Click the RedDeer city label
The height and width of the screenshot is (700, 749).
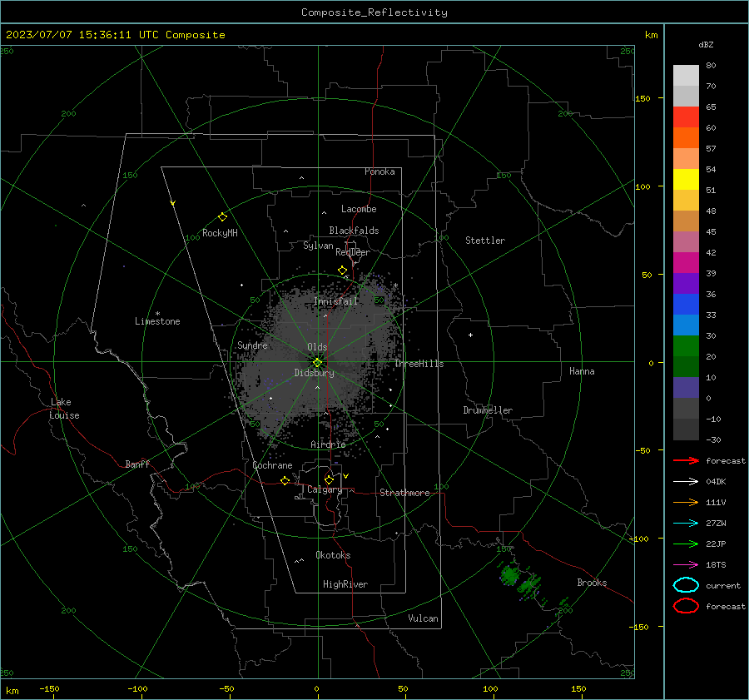[x=353, y=252]
